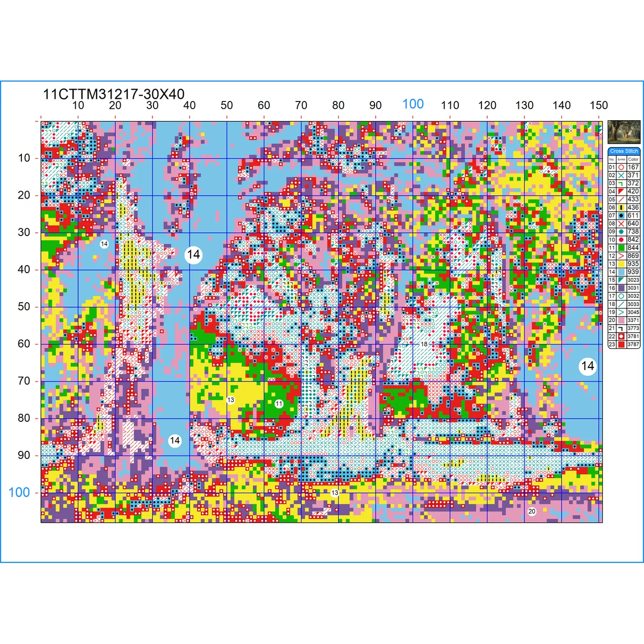Screen dimensions: 644x644
Task: Select the teal X symbol for color 371
Action: [621, 175]
